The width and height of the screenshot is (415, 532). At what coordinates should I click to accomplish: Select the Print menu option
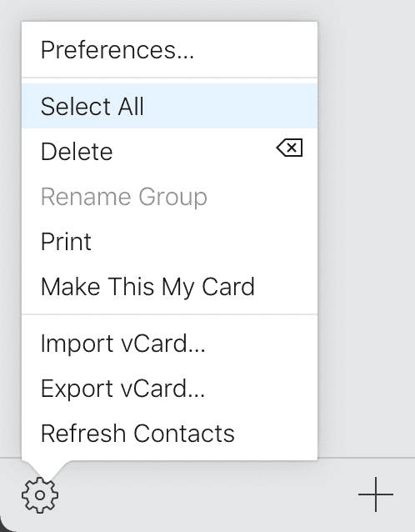169,241
